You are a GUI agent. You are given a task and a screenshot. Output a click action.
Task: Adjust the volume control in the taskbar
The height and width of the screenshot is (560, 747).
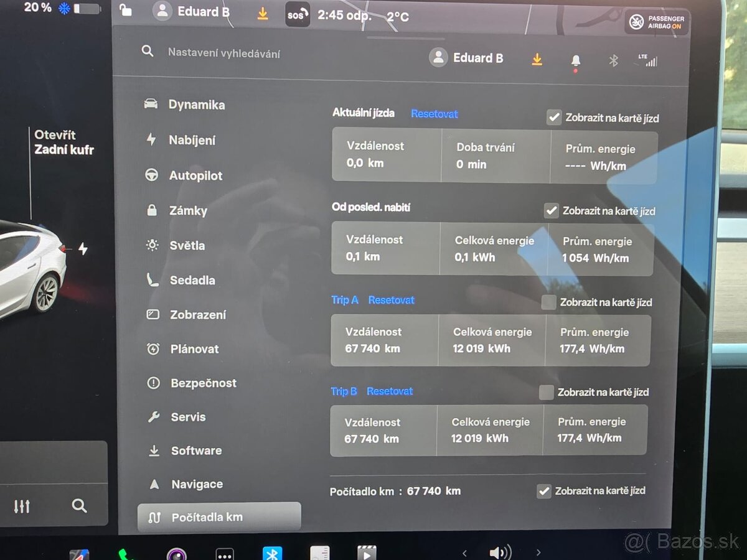499,551
